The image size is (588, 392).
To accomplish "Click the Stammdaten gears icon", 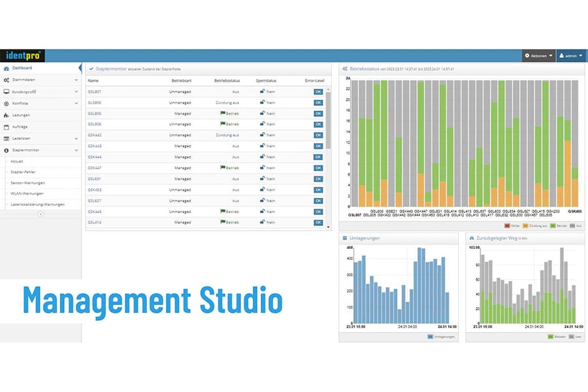I will pyautogui.click(x=7, y=80).
